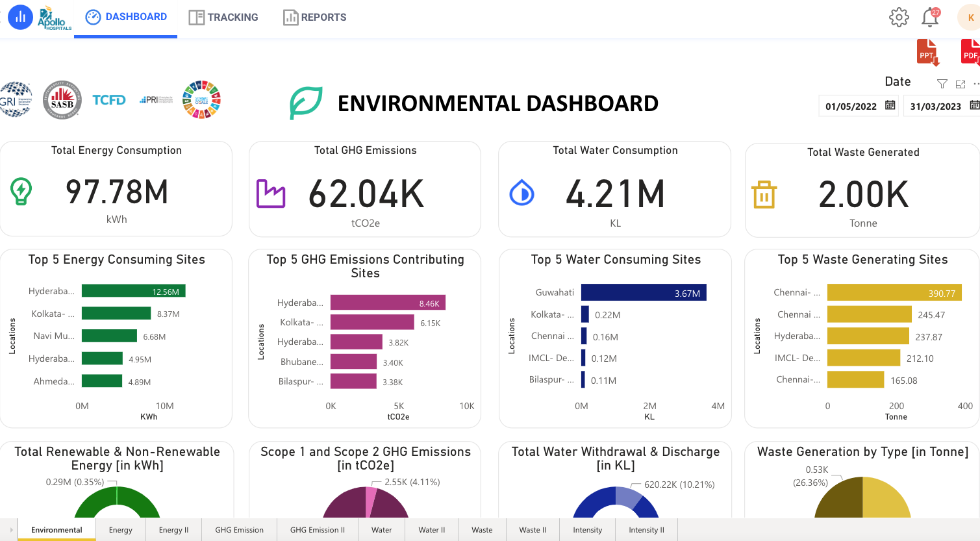Viewport: 980px width, 541px height.
Task: Open more options for Date slicer
Action: pyautogui.click(x=976, y=84)
